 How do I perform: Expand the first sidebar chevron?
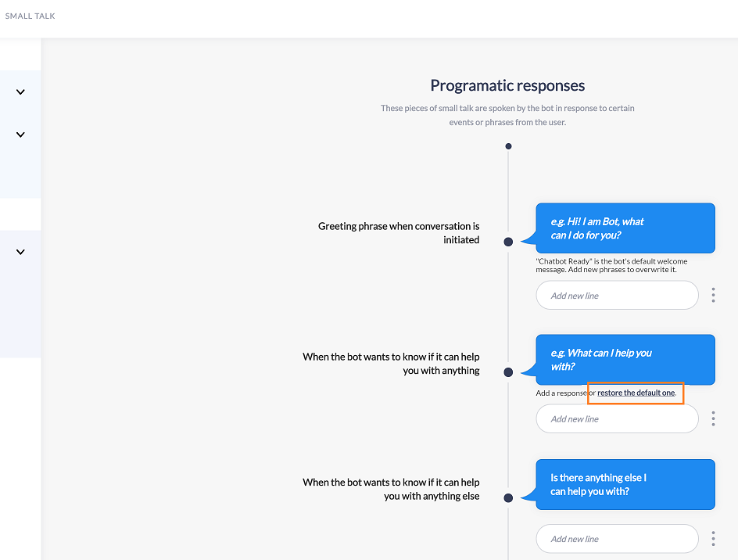20,92
